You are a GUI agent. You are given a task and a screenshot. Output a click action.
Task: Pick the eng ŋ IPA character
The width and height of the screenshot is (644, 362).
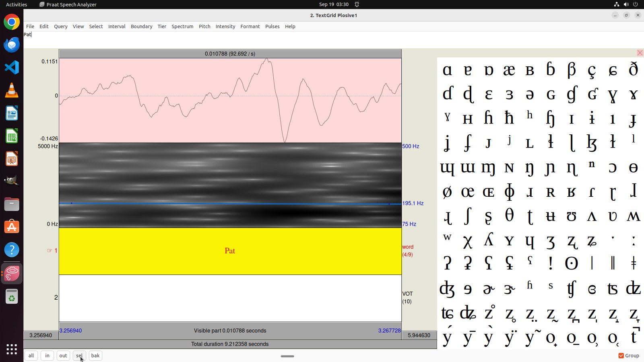point(530,168)
